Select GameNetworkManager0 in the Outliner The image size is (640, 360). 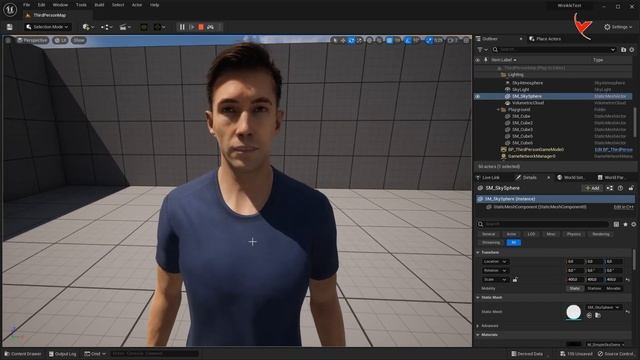(x=531, y=156)
